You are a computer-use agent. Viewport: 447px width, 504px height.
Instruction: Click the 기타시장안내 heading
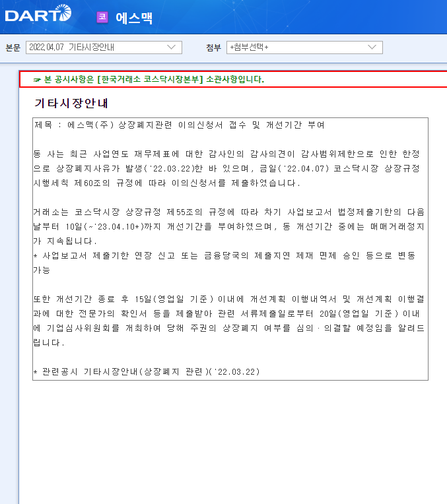(x=71, y=103)
